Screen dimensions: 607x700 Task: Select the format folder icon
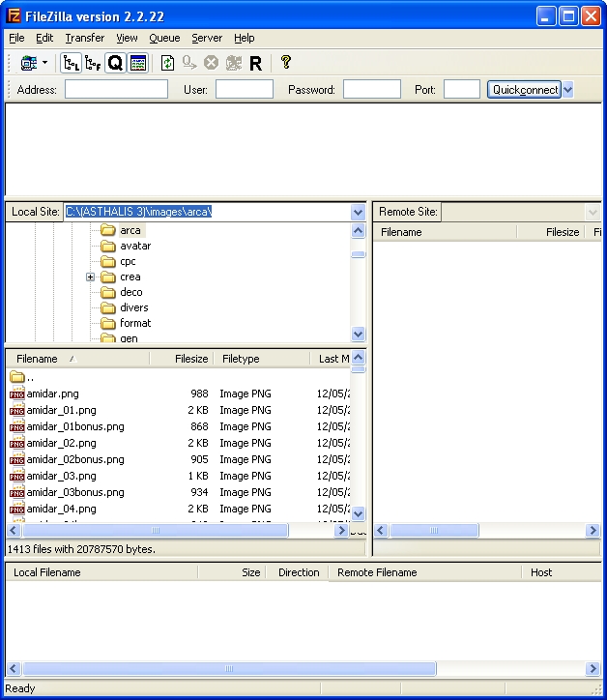[108, 323]
